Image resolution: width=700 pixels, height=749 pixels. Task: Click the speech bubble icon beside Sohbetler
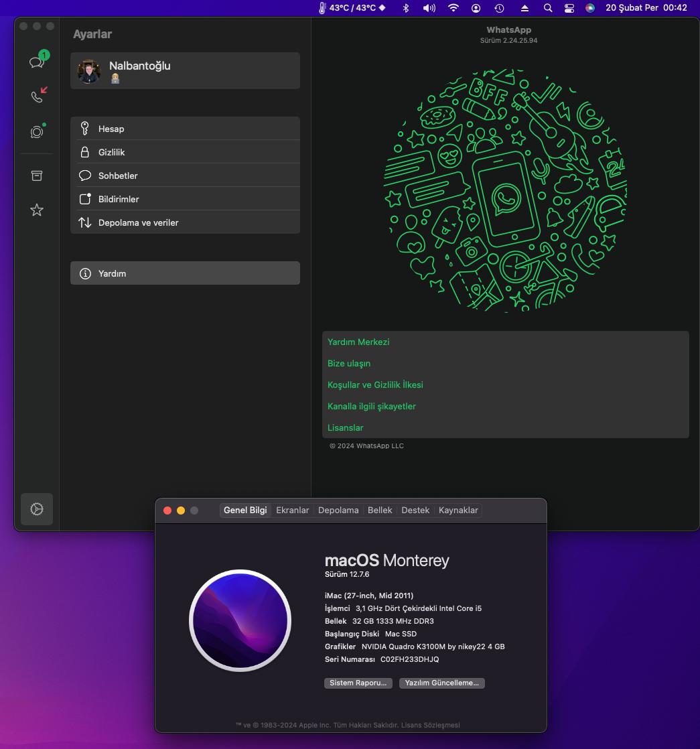click(85, 176)
